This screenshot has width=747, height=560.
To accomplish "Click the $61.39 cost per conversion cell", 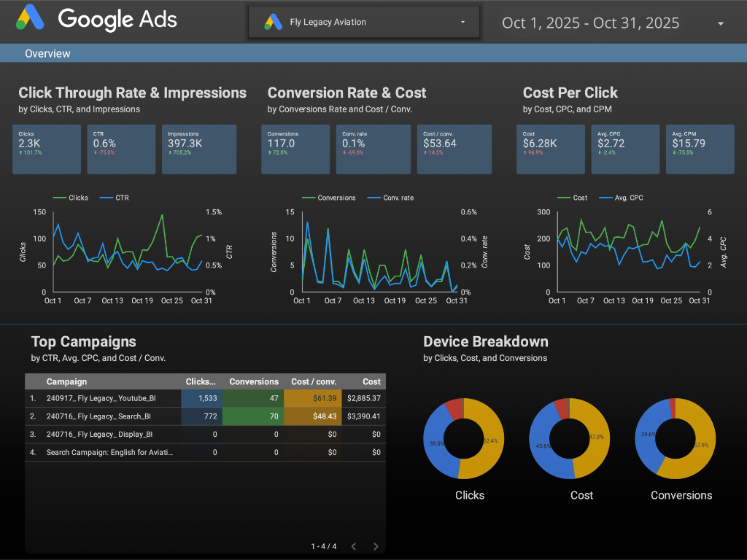I will point(312,398).
